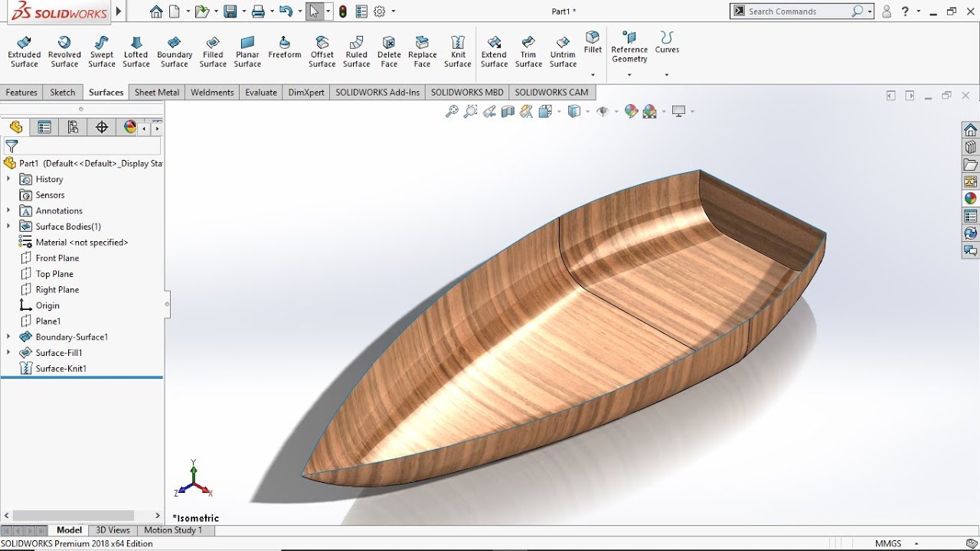
Task: Open Options gear icon
Action: pyautogui.click(x=380, y=11)
